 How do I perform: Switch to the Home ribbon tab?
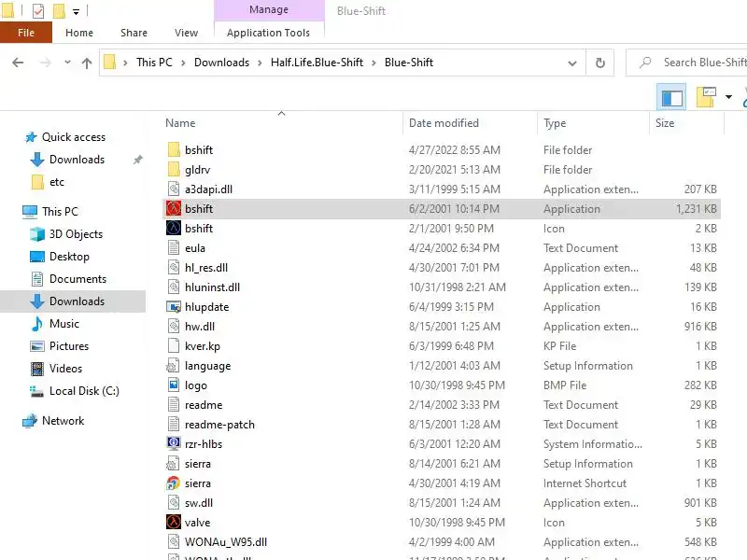[x=79, y=33]
